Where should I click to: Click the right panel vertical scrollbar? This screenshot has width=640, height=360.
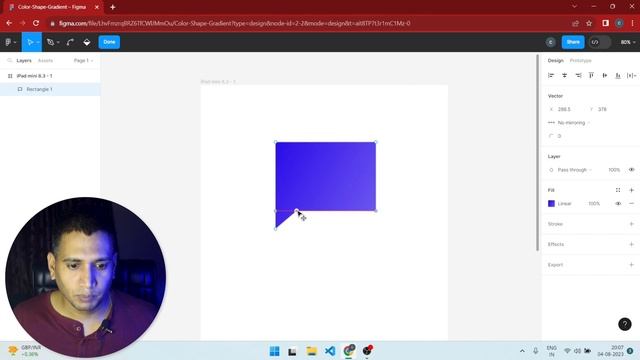click(537, 153)
